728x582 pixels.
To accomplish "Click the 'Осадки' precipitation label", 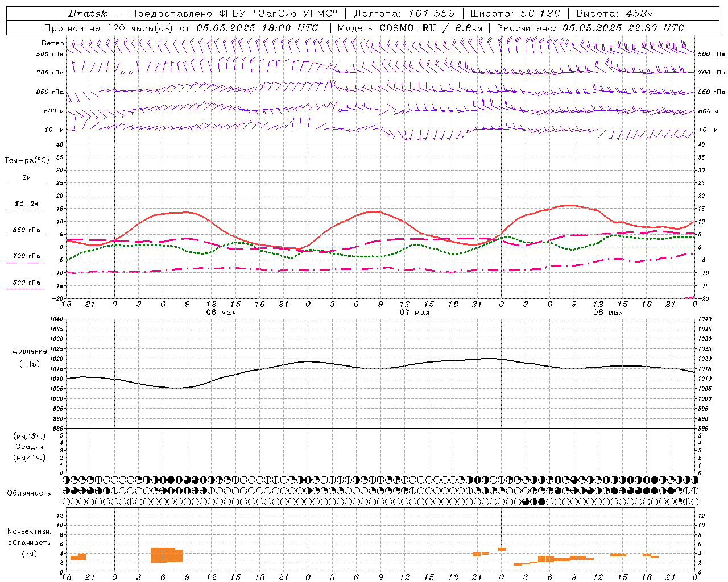I will tap(30, 447).
